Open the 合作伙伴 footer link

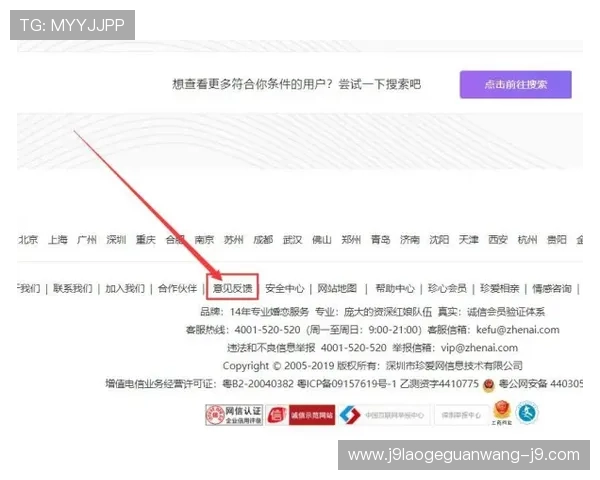pyautogui.click(x=178, y=288)
